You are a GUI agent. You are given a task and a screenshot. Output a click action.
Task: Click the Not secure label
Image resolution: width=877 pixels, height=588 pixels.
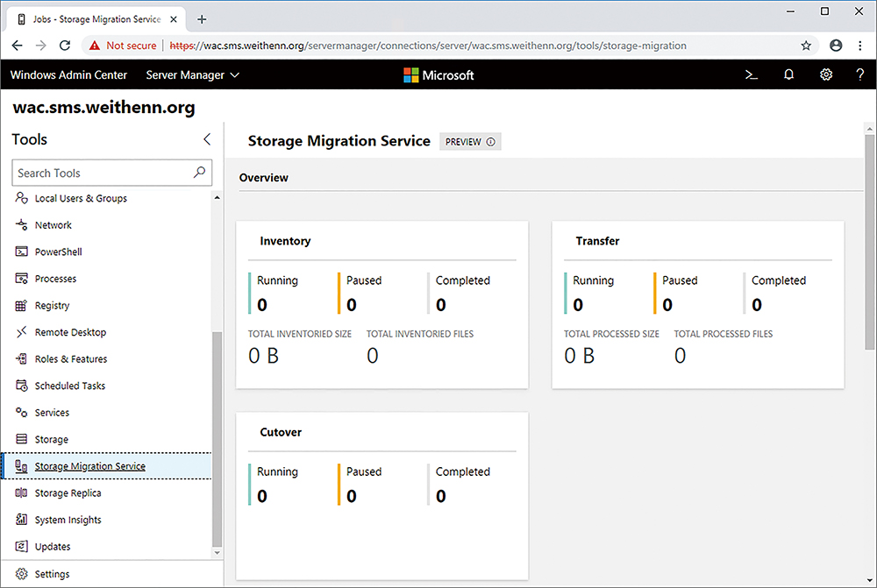click(x=132, y=46)
